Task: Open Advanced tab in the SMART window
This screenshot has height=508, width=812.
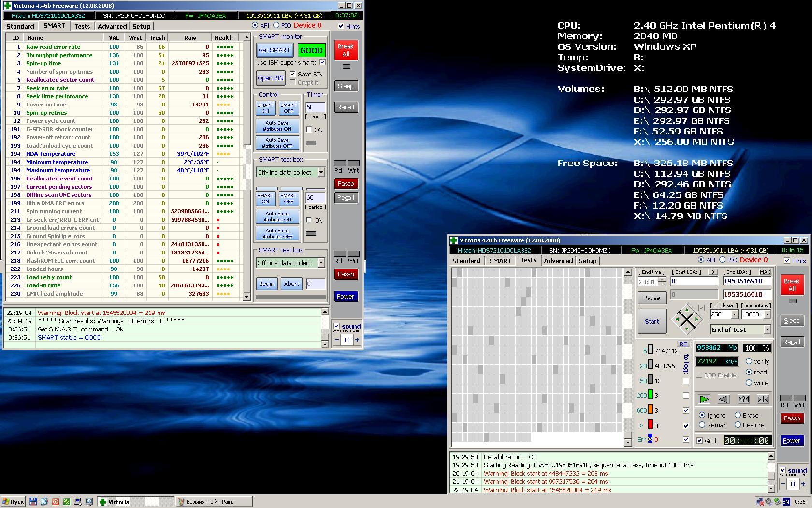Action: (x=112, y=26)
